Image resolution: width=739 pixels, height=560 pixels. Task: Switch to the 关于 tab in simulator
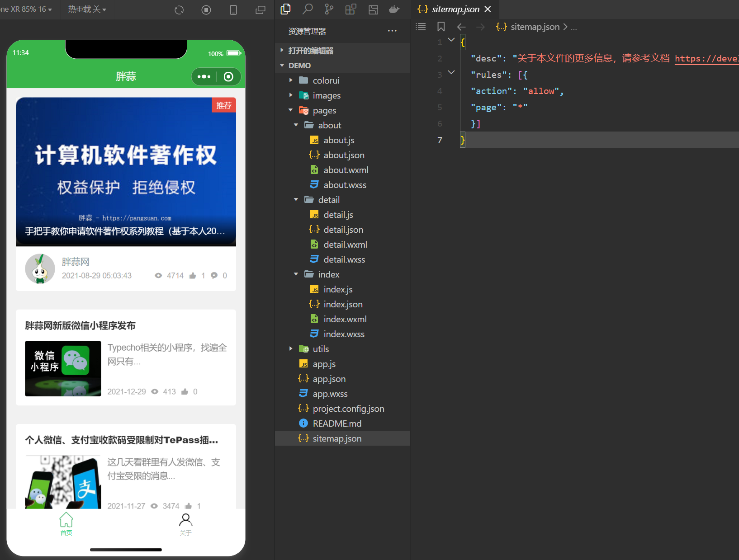185,524
